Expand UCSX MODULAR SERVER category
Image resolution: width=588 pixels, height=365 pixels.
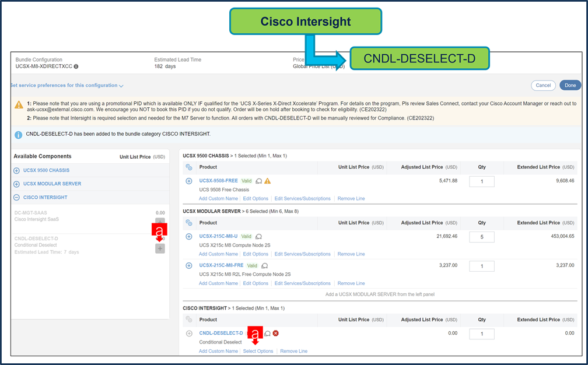point(16,184)
